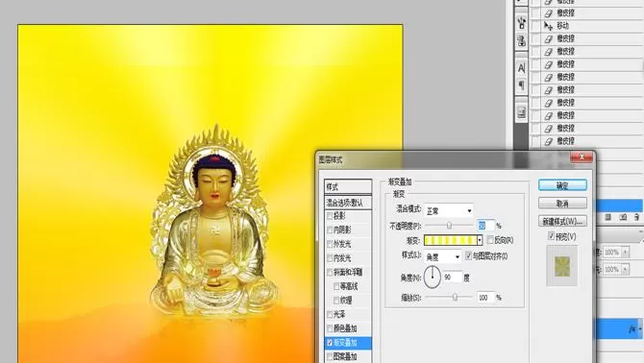Click the layer panel fill 100% field

[612, 269]
